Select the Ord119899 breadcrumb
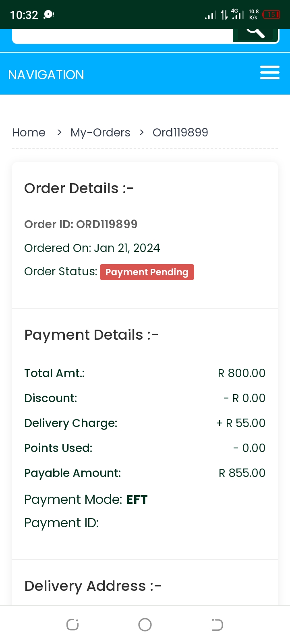 pyautogui.click(x=180, y=132)
